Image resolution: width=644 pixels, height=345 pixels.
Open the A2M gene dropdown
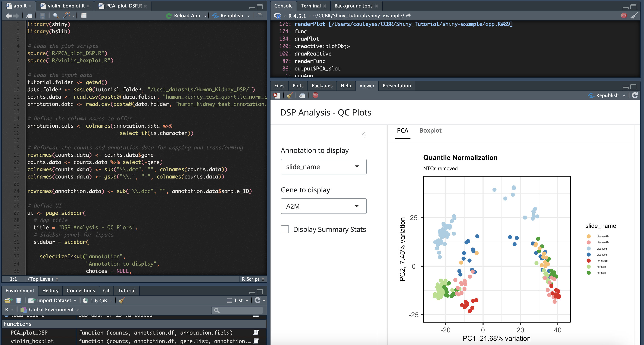pyautogui.click(x=323, y=206)
